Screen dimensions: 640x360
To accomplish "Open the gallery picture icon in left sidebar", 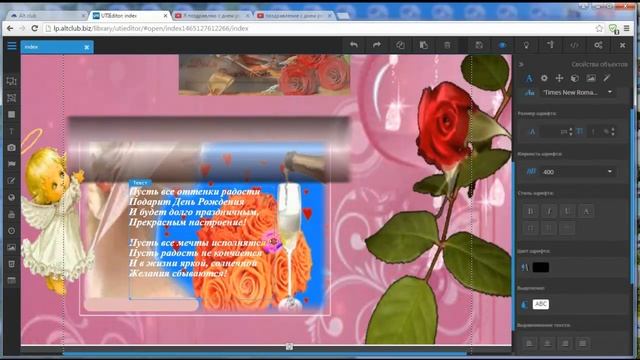I will click(x=11, y=247).
